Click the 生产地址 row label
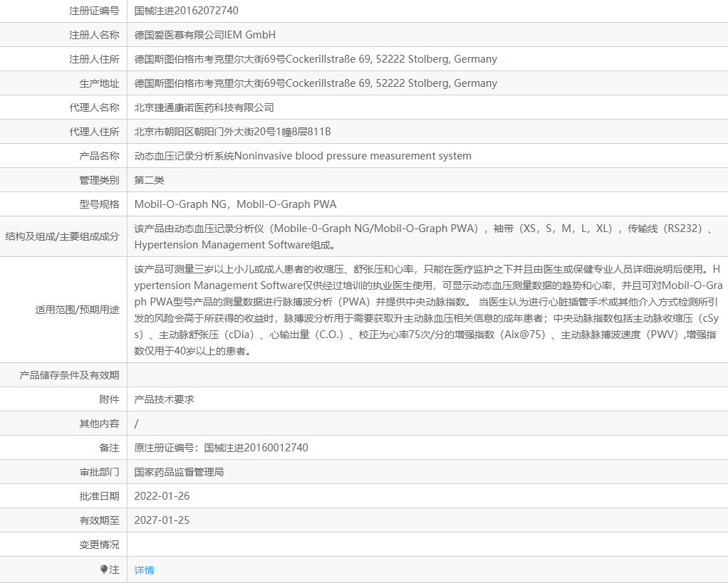Screen dimensions: 728x583 [99, 83]
